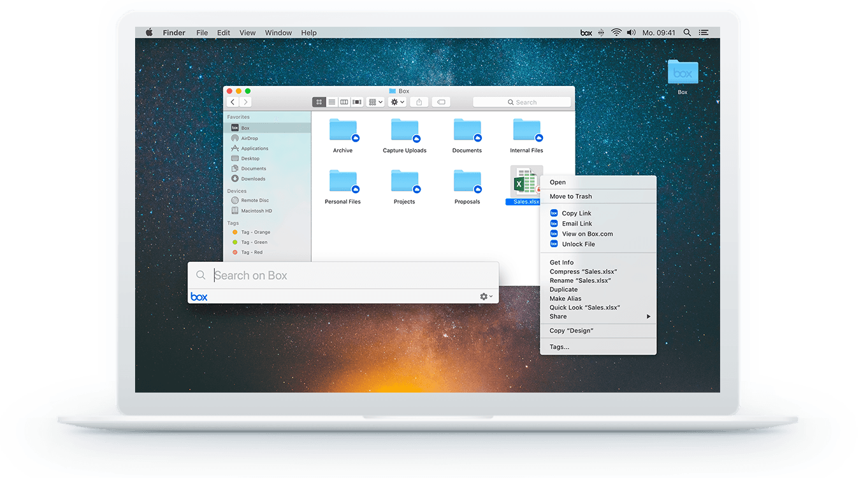This screenshot has height=478, width=868.
Task: Open the Box folder on the desktop
Action: click(683, 73)
